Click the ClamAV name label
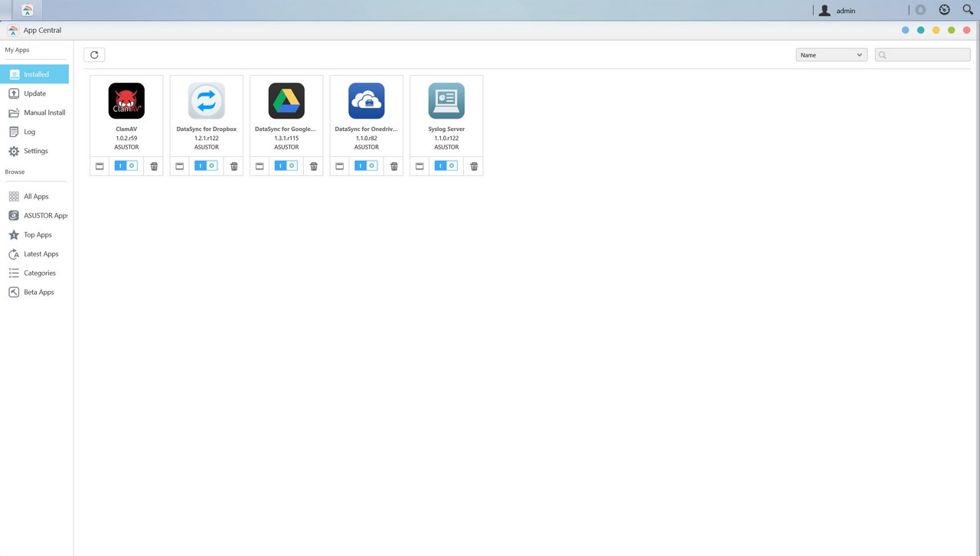The image size is (980, 556). click(126, 129)
